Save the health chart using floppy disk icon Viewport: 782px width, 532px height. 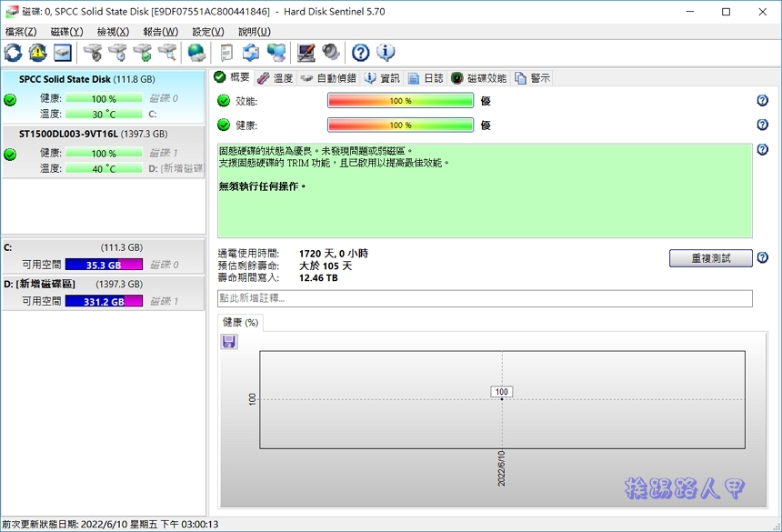228,341
